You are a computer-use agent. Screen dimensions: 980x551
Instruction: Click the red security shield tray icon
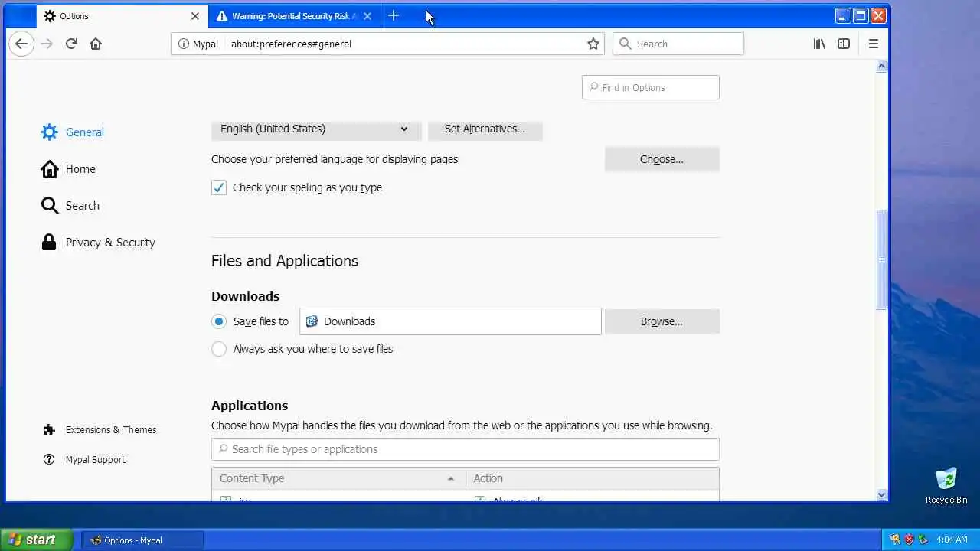pyautogui.click(x=909, y=540)
